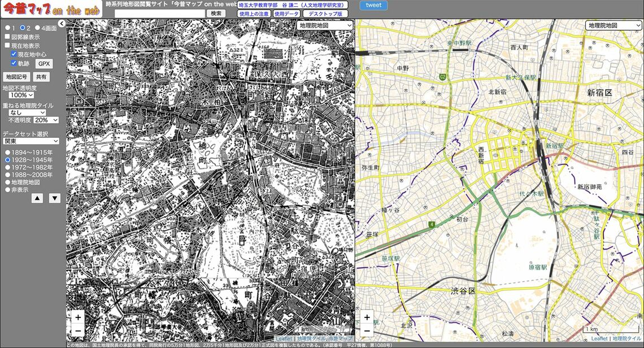This screenshot has height=348, width=644.
Task: Click the 検索 search button
Action: pos(216,14)
